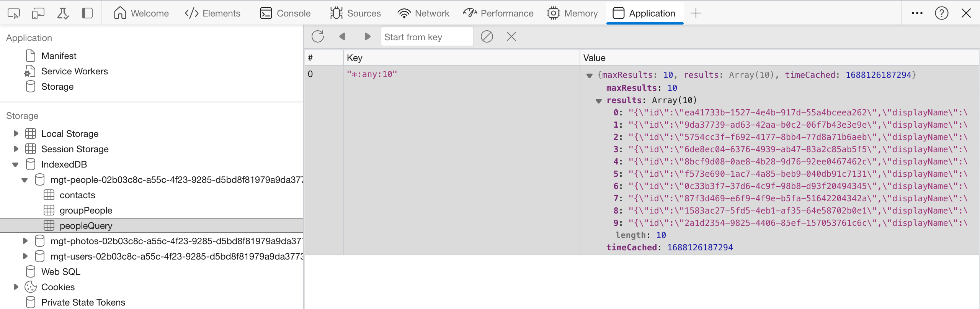Collapse the IndexedDB tree arrow
The height and width of the screenshot is (309, 980).
[15, 164]
